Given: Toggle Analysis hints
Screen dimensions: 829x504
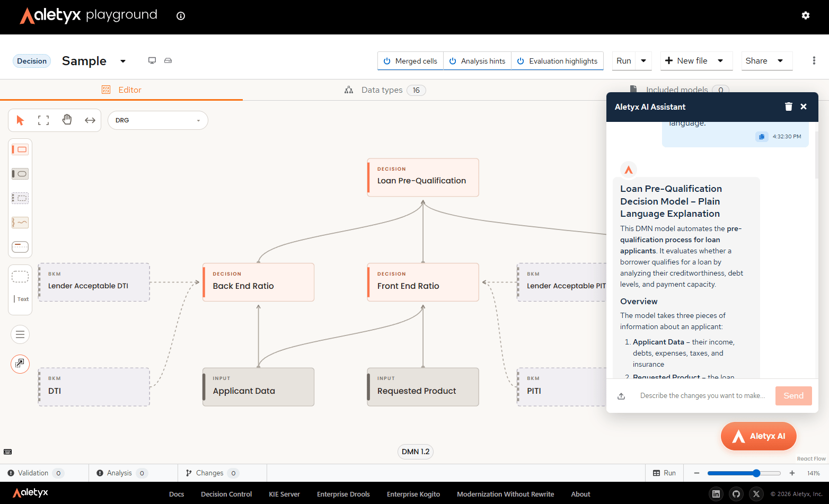Looking at the screenshot, I should coord(477,61).
